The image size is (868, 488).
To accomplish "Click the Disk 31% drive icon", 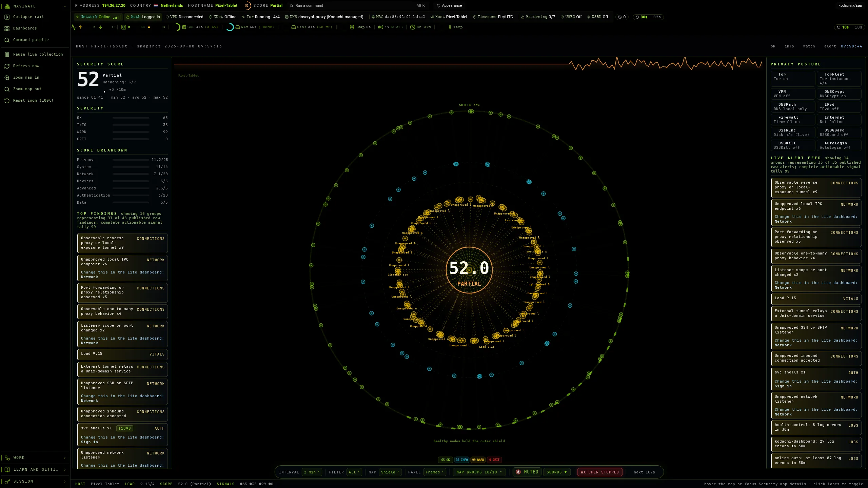I will point(294,27).
